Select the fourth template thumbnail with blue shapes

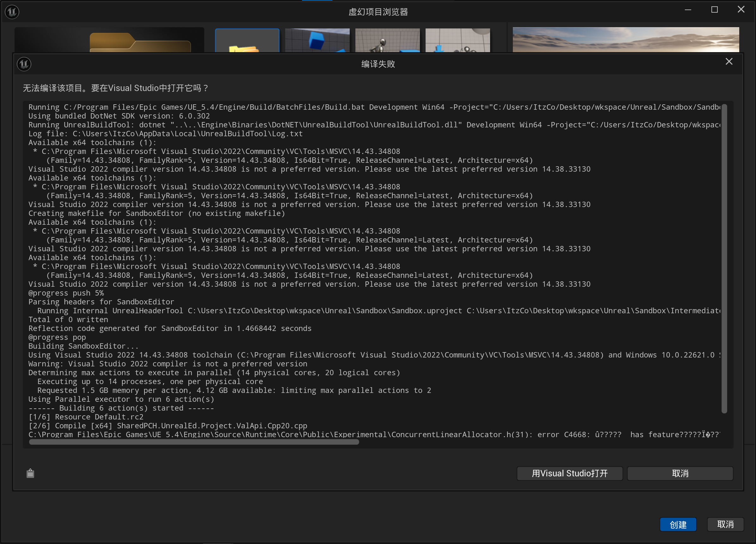458,40
